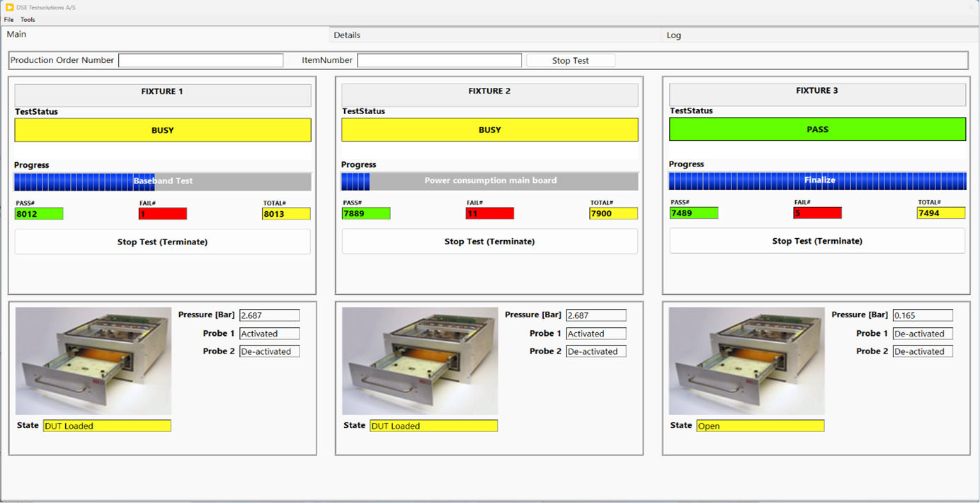The height and width of the screenshot is (503, 980).
Task: Click the Finalize progress bar on Fixture 3
Action: click(x=817, y=181)
